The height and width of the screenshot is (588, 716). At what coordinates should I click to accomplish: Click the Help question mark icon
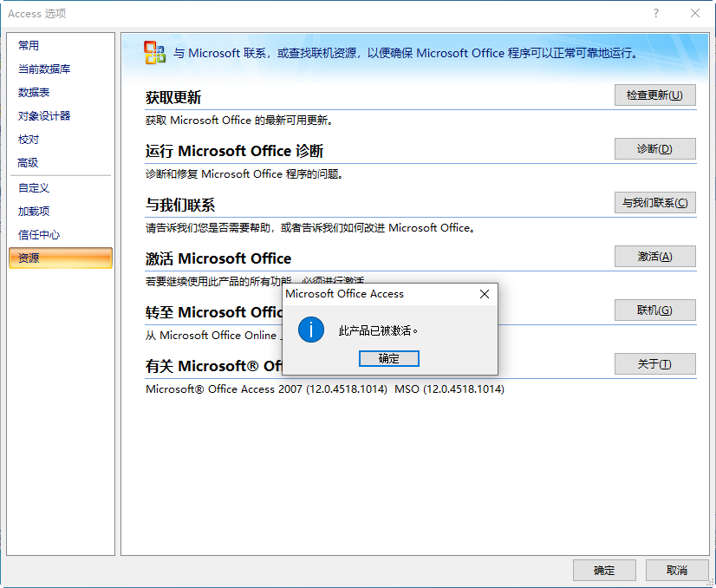pyautogui.click(x=657, y=13)
